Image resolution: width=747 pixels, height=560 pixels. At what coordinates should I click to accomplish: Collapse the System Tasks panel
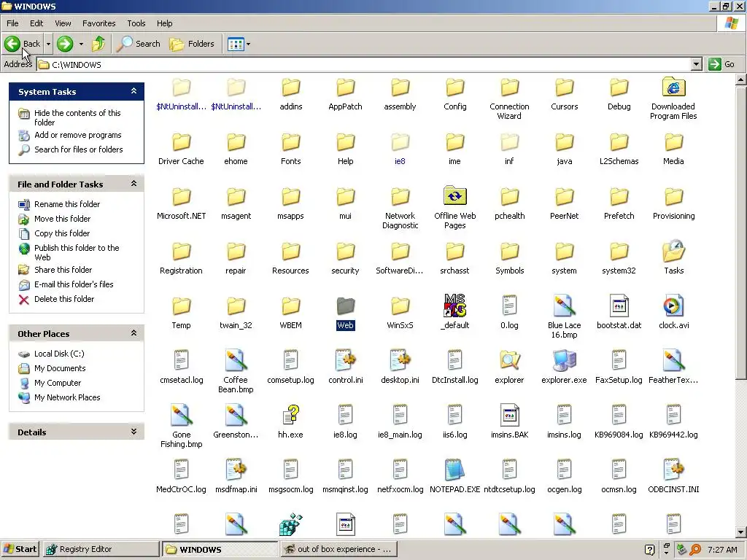pyautogui.click(x=134, y=91)
